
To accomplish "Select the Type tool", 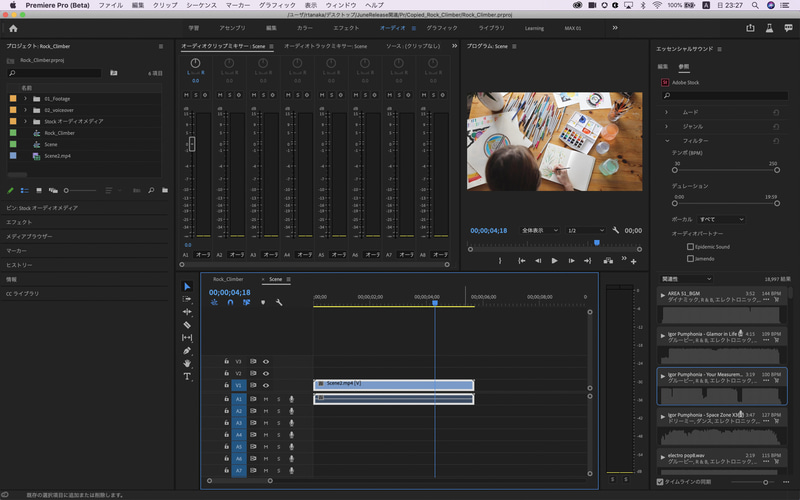I will [x=187, y=377].
